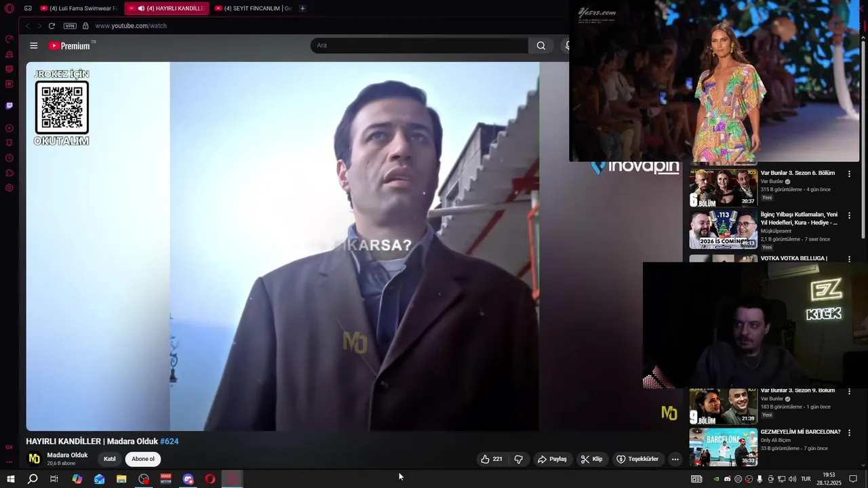
Task: Click the Katıl join button
Action: pos(110,459)
